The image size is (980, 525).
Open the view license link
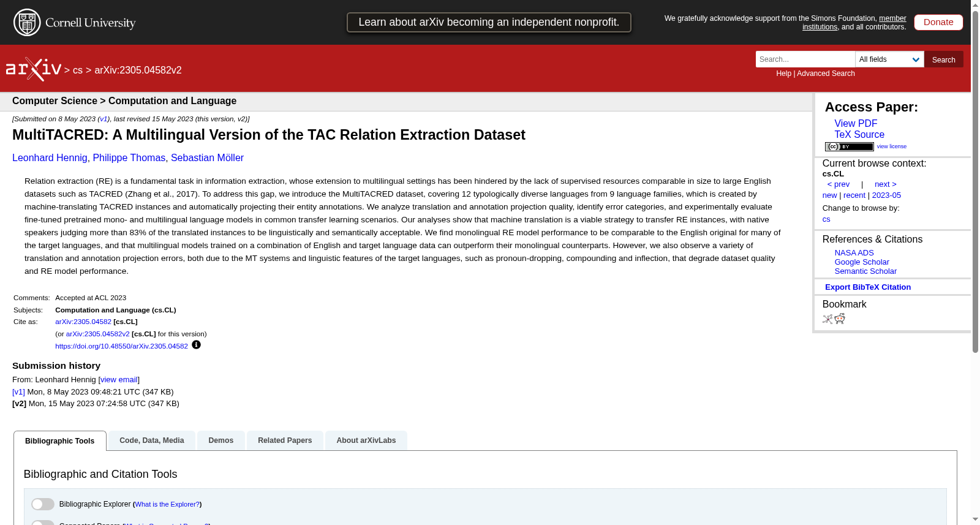click(x=892, y=146)
